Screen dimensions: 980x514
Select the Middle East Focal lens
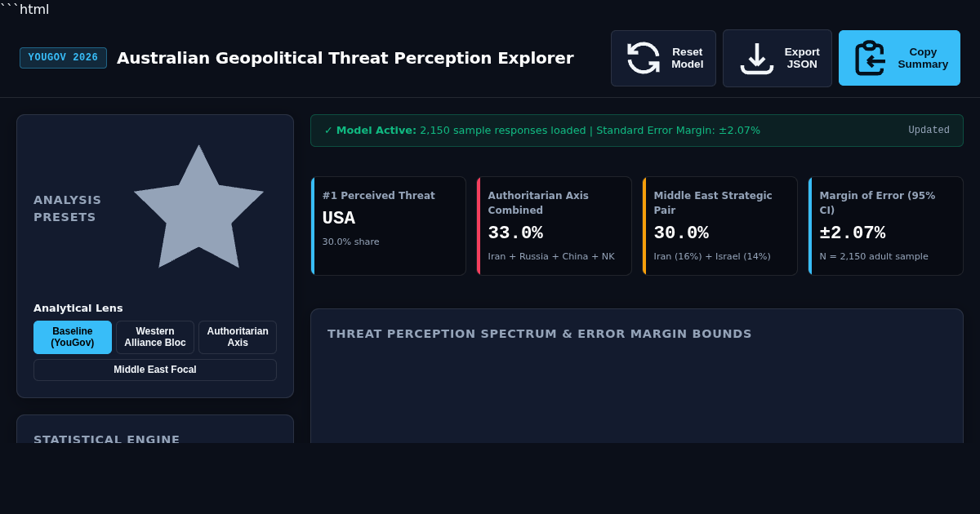pyautogui.click(x=155, y=370)
